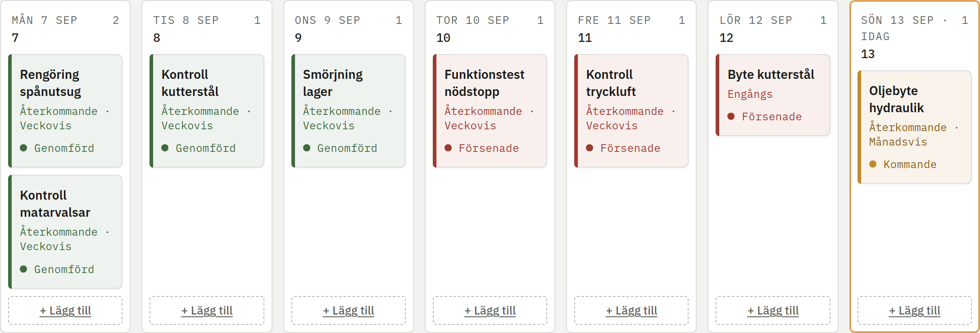980x333 pixels.
Task: Add a task to Monday 7 Sep
Action: coord(65,310)
